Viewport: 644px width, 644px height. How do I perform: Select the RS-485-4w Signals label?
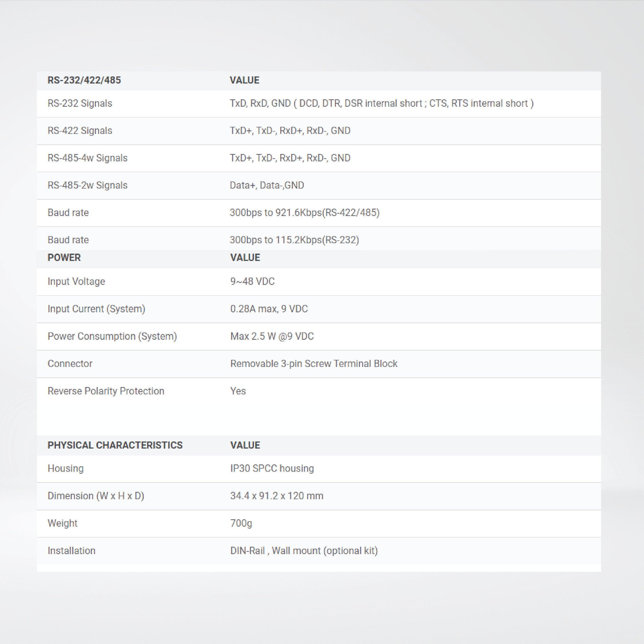click(87, 158)
